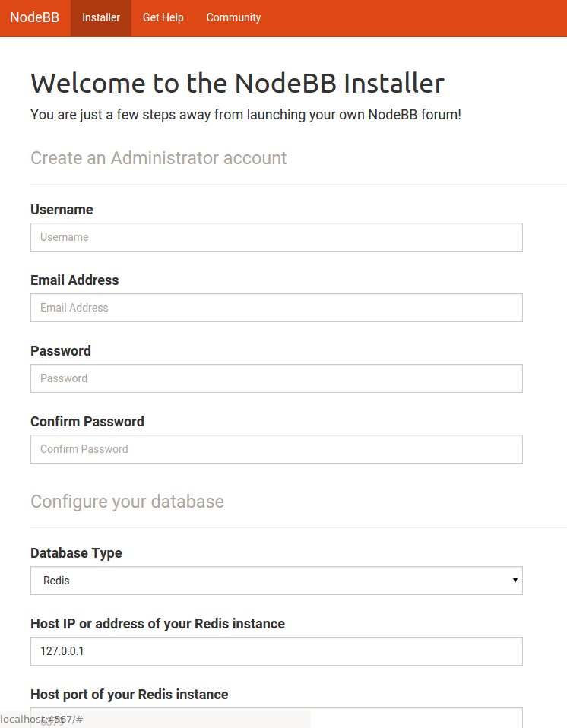Click the Database Type label
567x728 pixels.
point(76,553)
